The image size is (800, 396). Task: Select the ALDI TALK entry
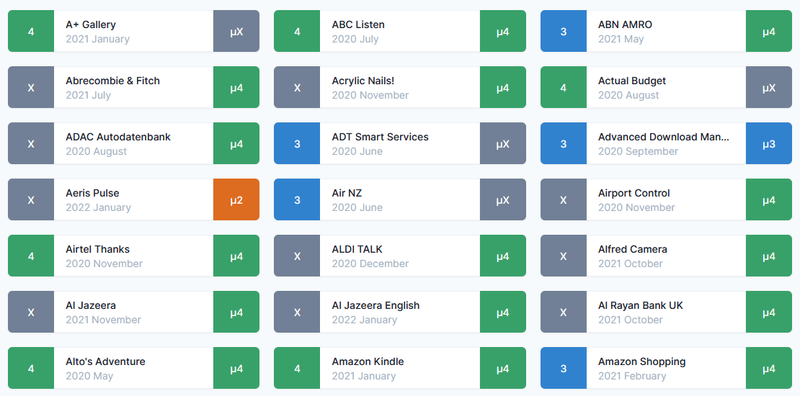(x=400, y=256)
